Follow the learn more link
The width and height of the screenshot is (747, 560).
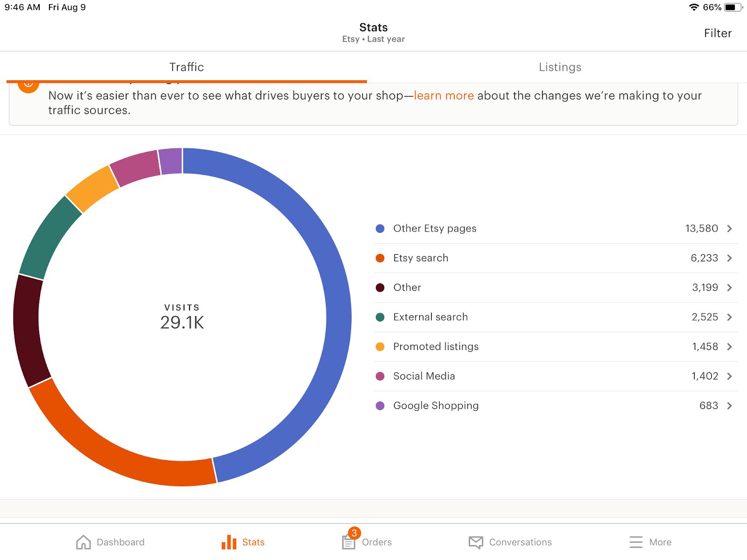coord(444,96)
